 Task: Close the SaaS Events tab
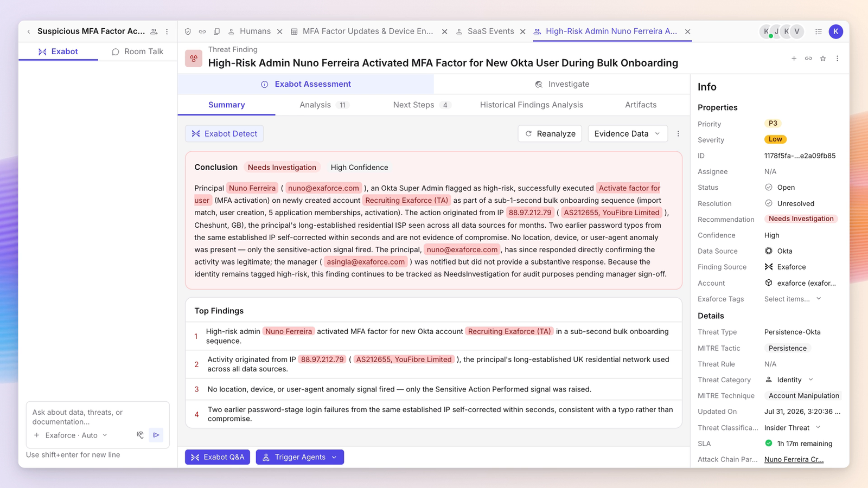pos(523,31)
